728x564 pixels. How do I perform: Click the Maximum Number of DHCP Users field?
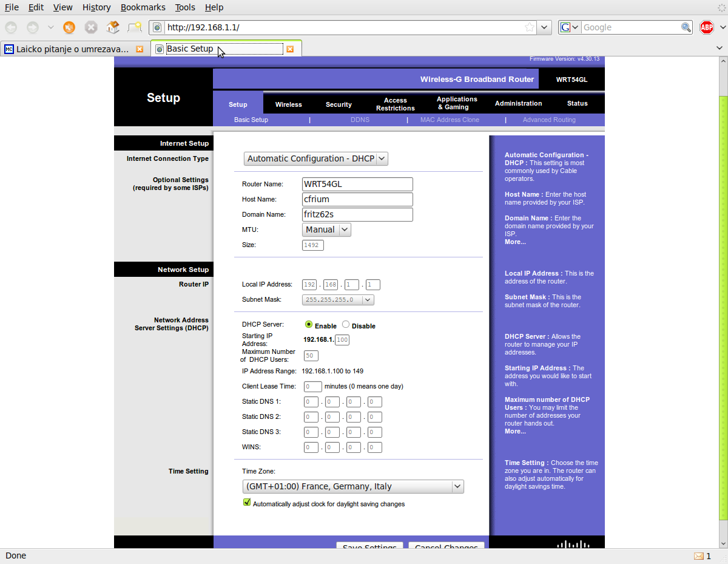pyautogui.click(x=311, y=356)
